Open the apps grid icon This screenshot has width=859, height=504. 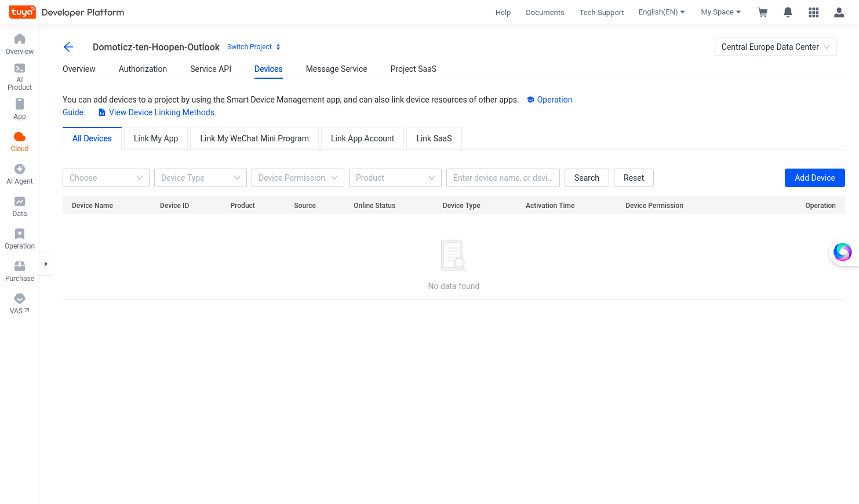[x=814, y=12]
